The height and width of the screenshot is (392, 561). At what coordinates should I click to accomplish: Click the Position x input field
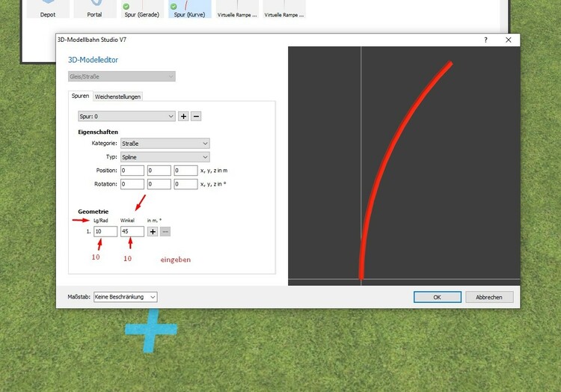click(x=132, y=171)
